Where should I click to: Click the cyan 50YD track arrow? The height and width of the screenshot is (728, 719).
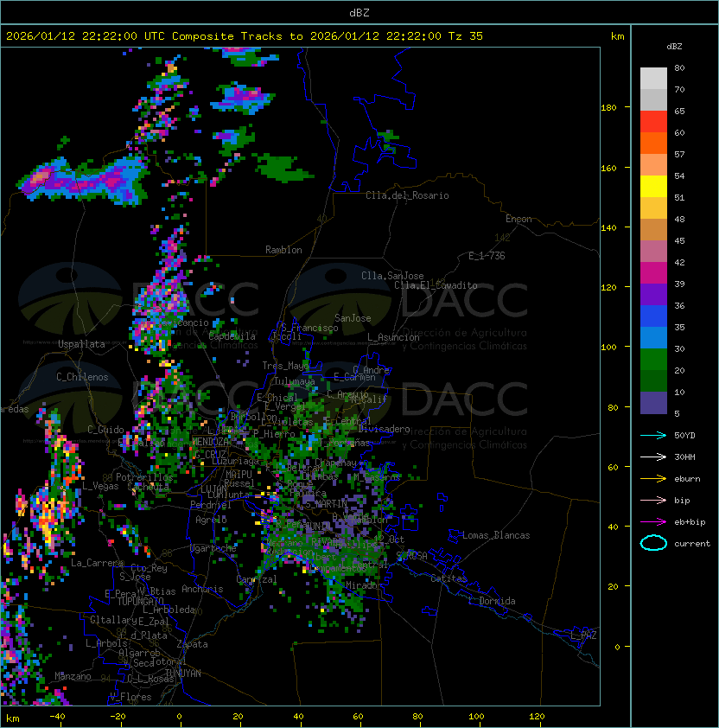[653, 435]
